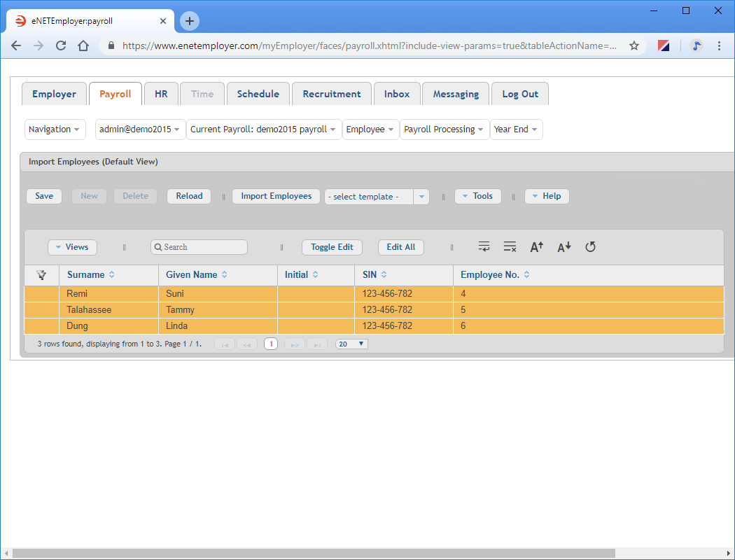Switch to the Employer tab
The height and width of the screenshot is (560, 735).
coord(55,94)
